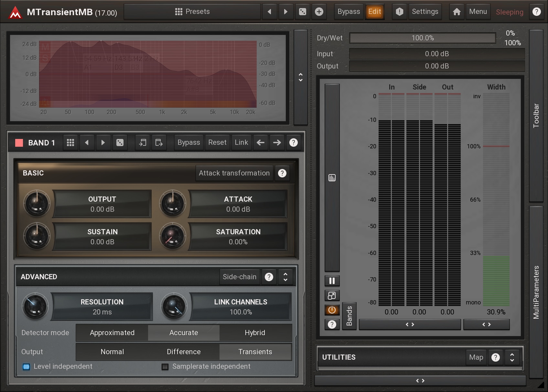Open the Presets dropdown
The width and height of the screenshot is (548, 392).
tap(192, 12)
